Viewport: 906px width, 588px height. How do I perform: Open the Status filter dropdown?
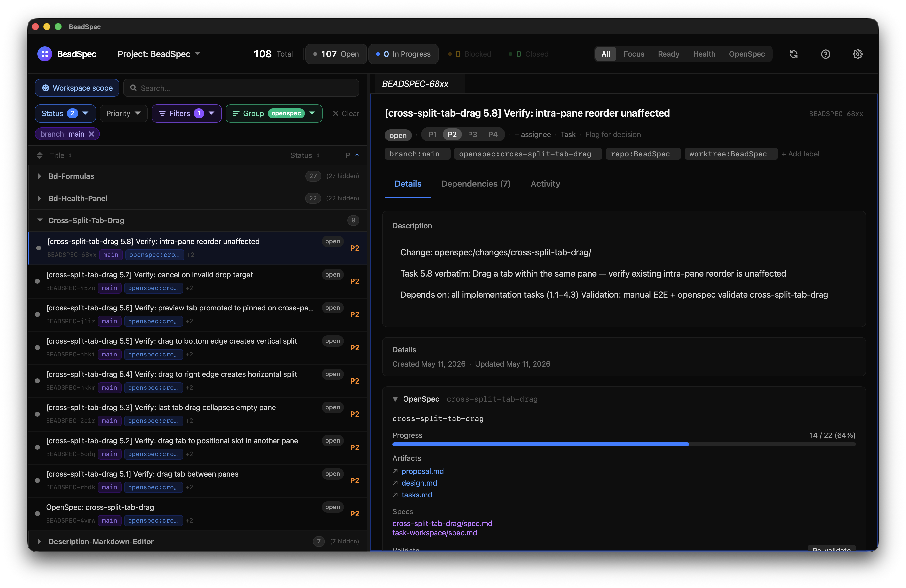click(x=65, y=113)
